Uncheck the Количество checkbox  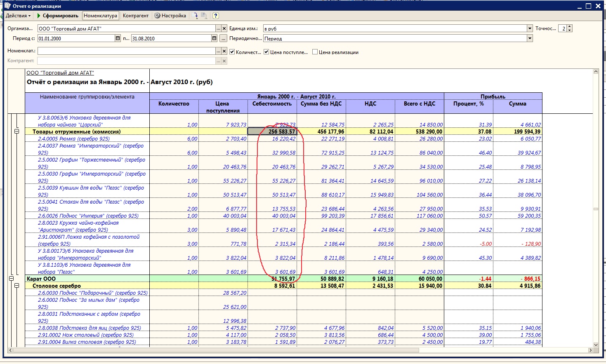click(232, 52)
